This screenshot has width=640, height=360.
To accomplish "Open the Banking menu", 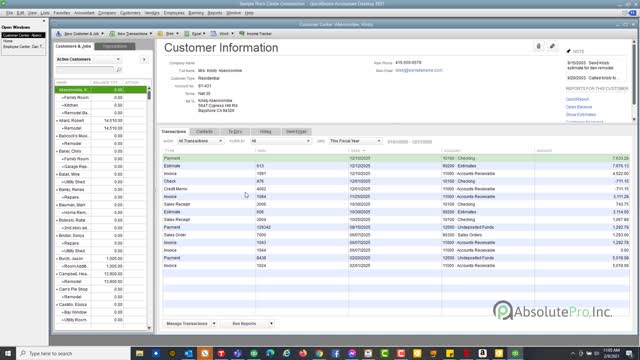I will tap(196, 13).
